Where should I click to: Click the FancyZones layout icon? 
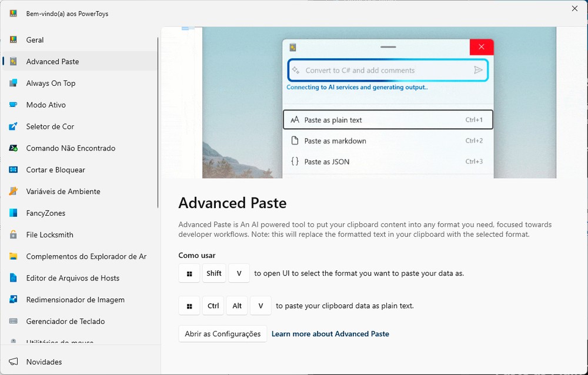[x=13, y=213]
